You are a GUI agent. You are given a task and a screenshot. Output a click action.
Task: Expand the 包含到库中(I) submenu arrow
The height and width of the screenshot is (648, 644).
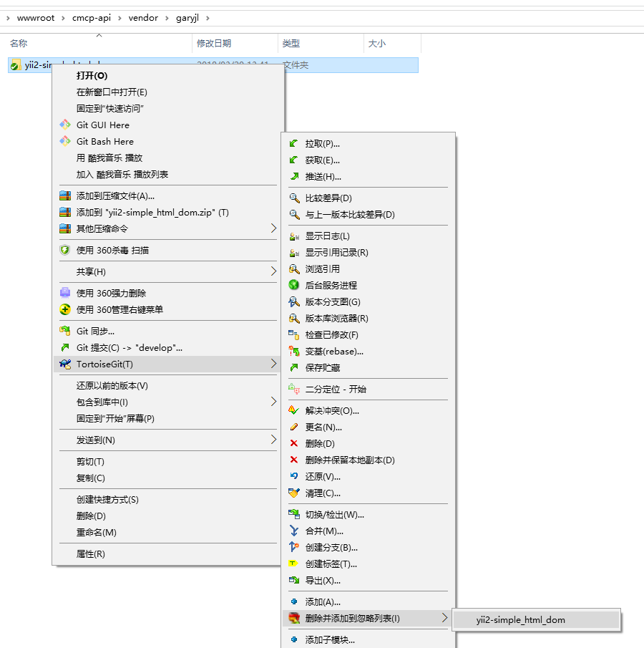tap(273, 402)
